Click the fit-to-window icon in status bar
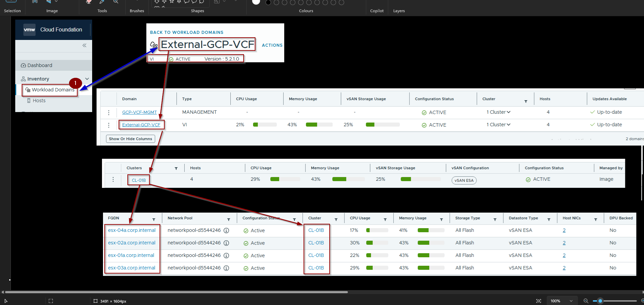 pos(539,301)
